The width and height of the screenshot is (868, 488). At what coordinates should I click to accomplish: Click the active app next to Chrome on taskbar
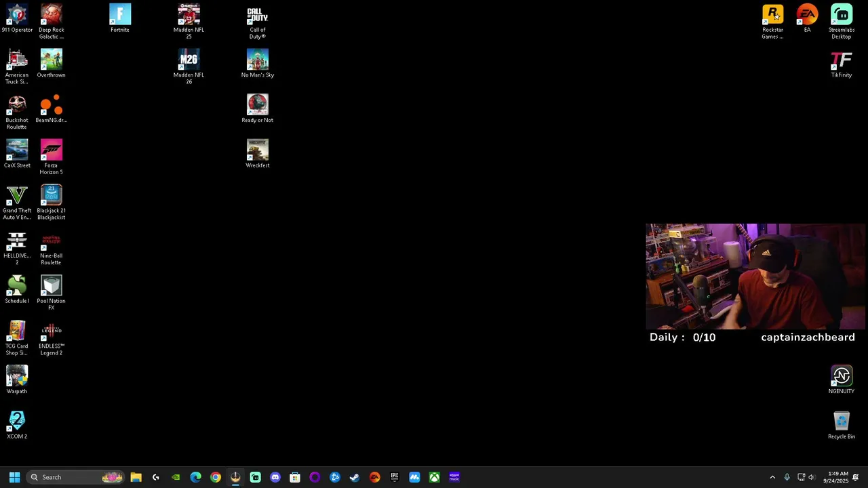point(235,477)
